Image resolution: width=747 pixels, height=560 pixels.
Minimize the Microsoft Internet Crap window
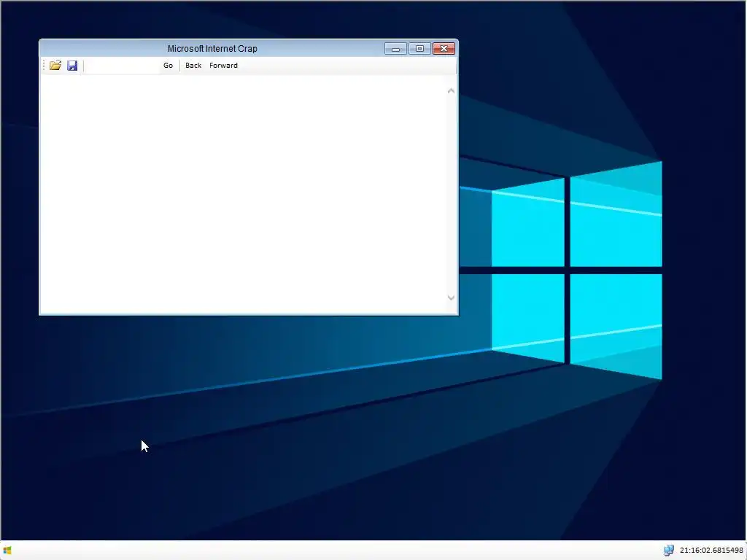(x=395, y=49)
